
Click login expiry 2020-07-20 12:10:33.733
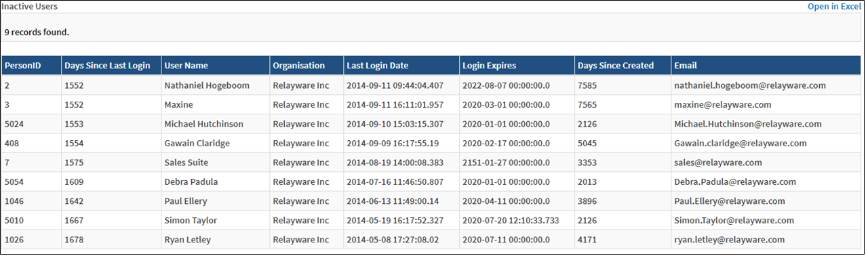(511, 221)
